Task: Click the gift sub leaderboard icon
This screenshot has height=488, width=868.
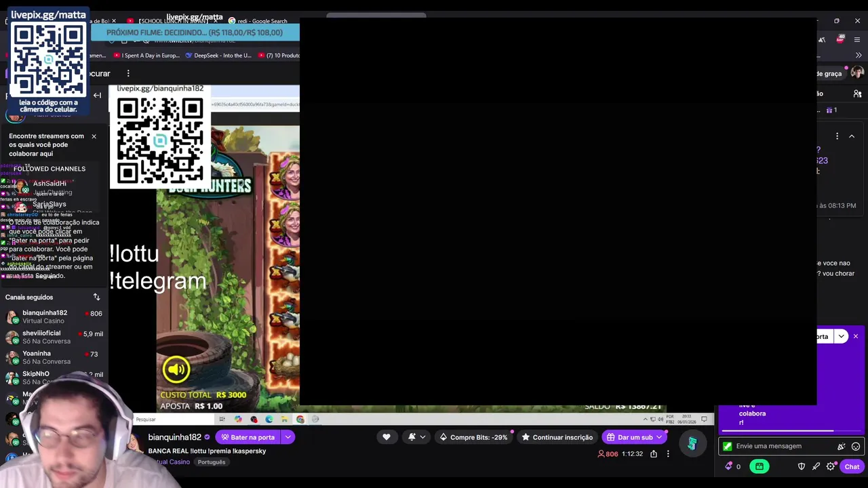Action: coord(831,110)
